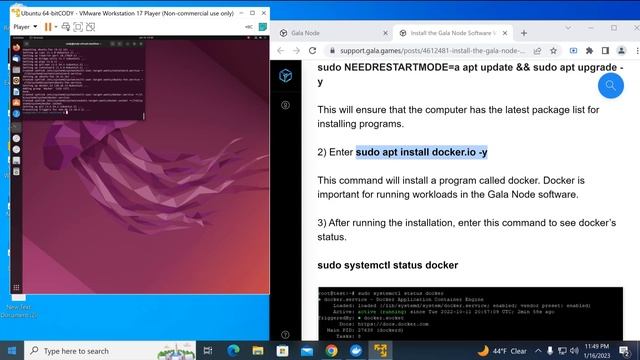Switch to VMware Player on the taskbar
640x360 pixels.
tap(380, 351)
